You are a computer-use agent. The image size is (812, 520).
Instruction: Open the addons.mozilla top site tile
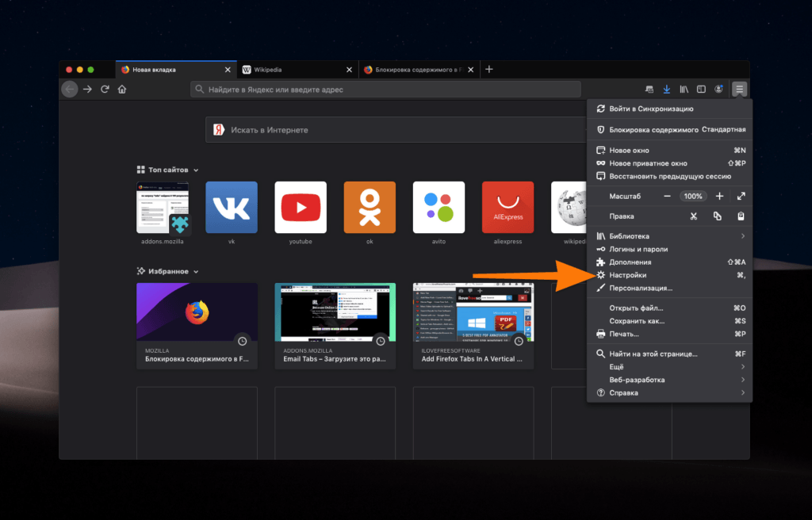pyautogui.click(x=163, y=207)
